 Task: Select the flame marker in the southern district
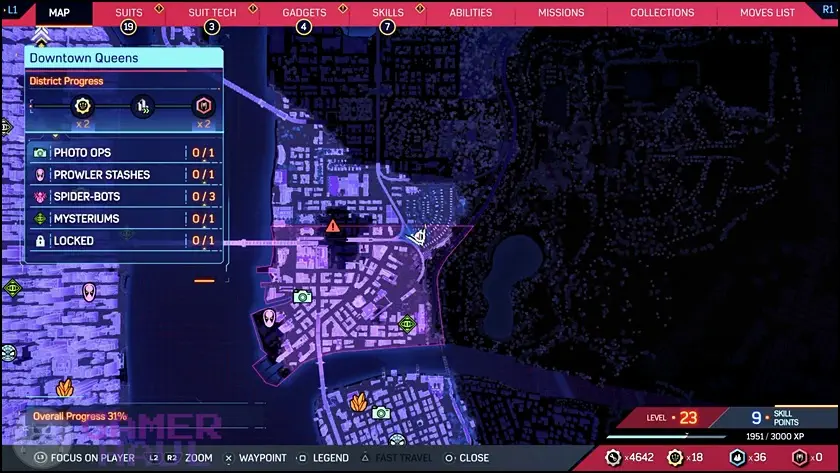(358, 402)
